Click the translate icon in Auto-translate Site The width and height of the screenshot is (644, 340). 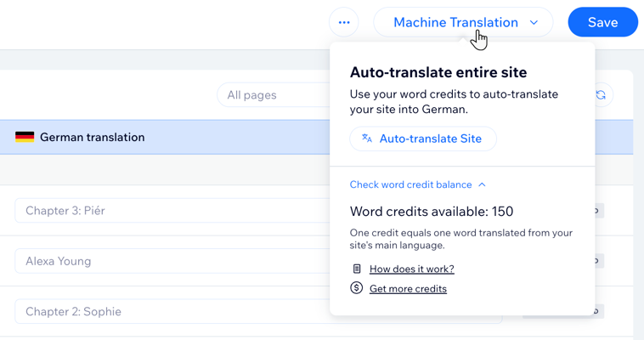pos(367,139)
